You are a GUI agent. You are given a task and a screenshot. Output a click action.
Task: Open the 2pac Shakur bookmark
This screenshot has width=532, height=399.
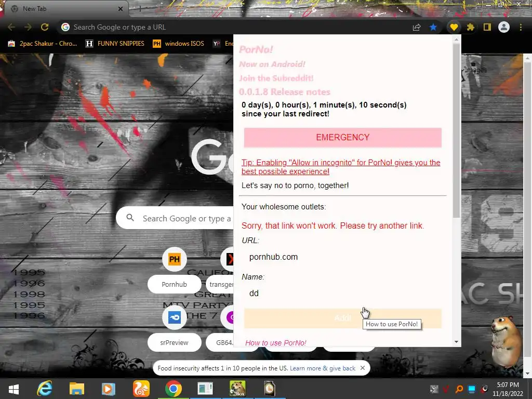43,44
